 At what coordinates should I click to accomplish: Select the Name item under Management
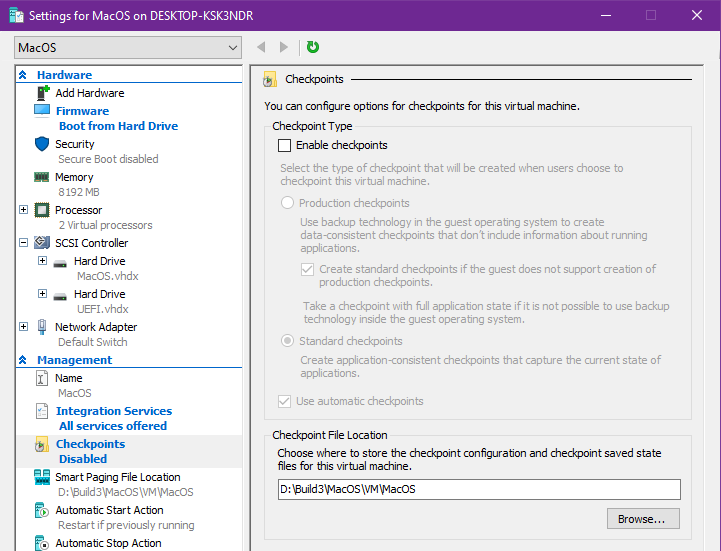click(x=69, y=378)
